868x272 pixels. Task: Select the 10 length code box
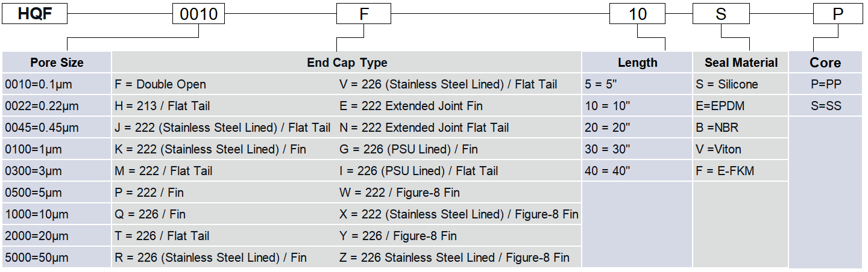coord(638,14)
